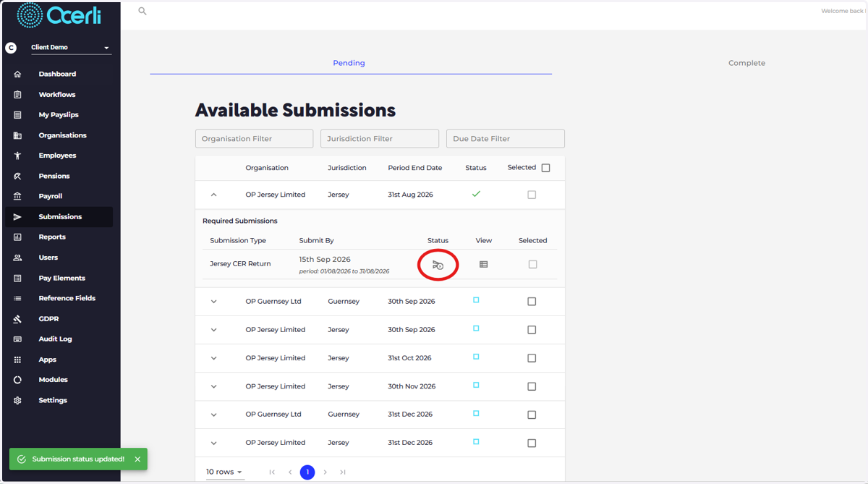868x484 pixels.
Task: Click the Audit Log icon
Action: point(17,339)
